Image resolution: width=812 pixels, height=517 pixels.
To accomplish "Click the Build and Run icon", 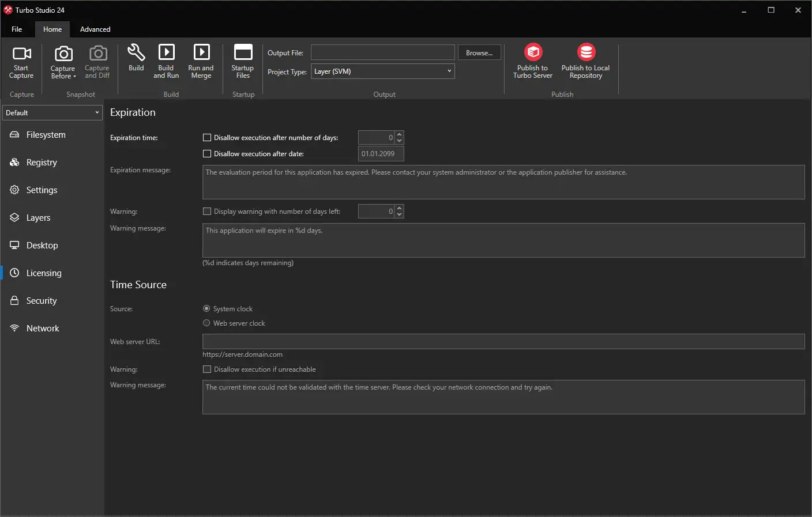I will (167, 52).
